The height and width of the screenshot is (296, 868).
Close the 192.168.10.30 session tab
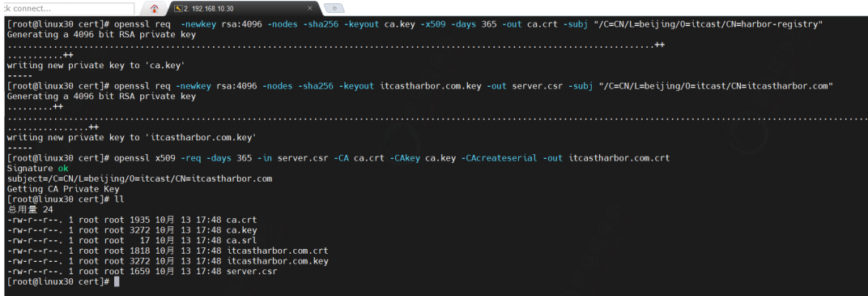(x=310, y=8)
